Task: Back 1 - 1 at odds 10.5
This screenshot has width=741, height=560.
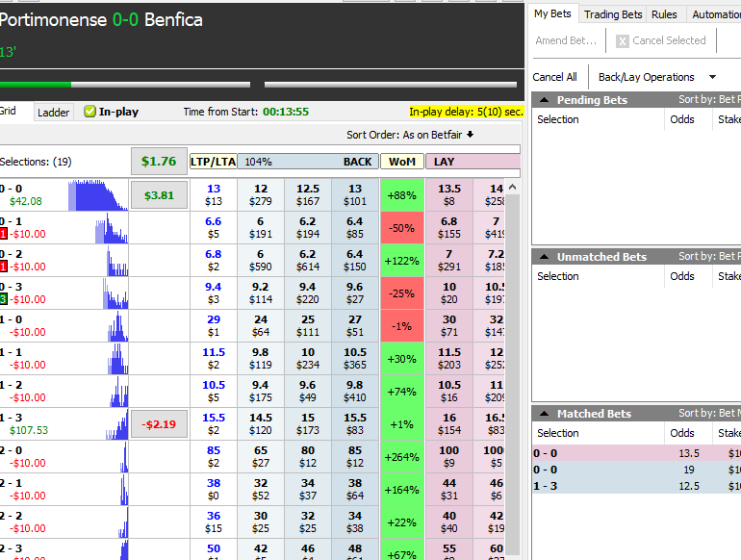Action: tap(355, 358)
